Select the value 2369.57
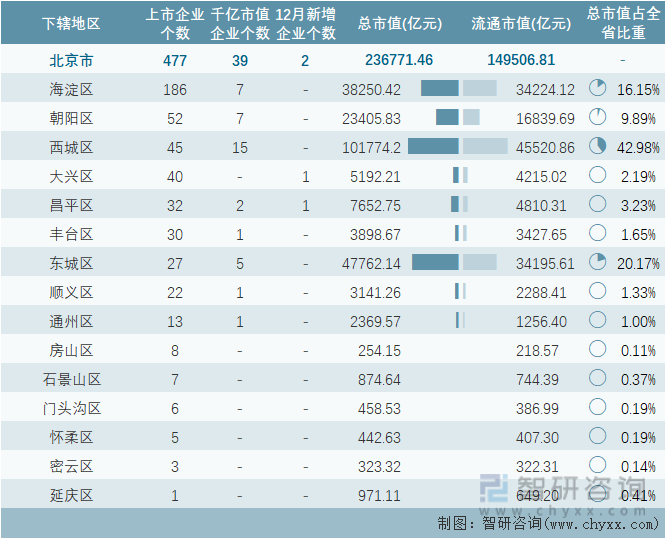 [x=375, y=321]
